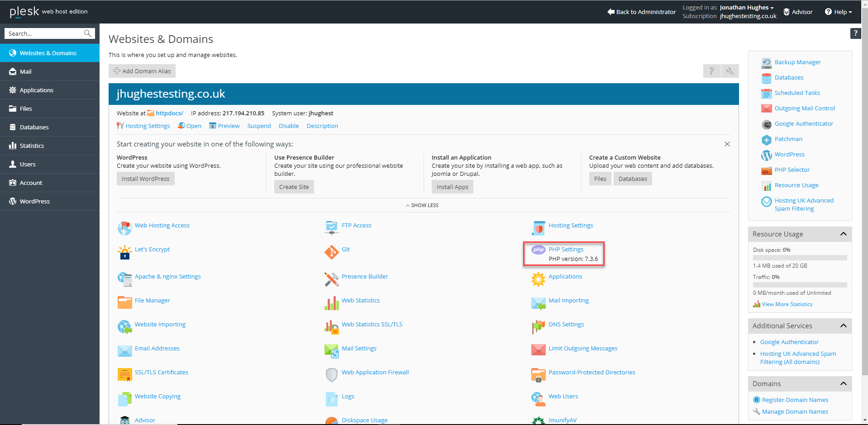The image size is (868, 425).
Task: Open the Help dropdown menu
Action: coord(839,12)
